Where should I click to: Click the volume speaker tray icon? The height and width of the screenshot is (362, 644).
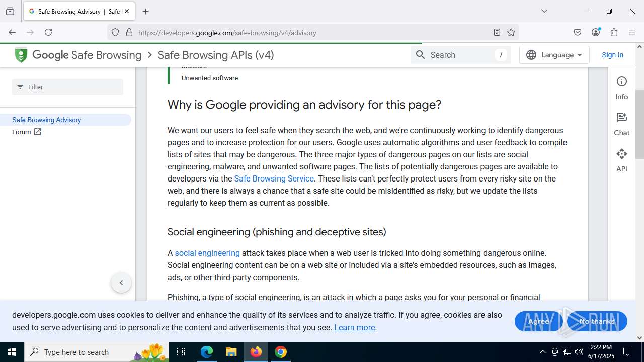click(x=579, y=352)
